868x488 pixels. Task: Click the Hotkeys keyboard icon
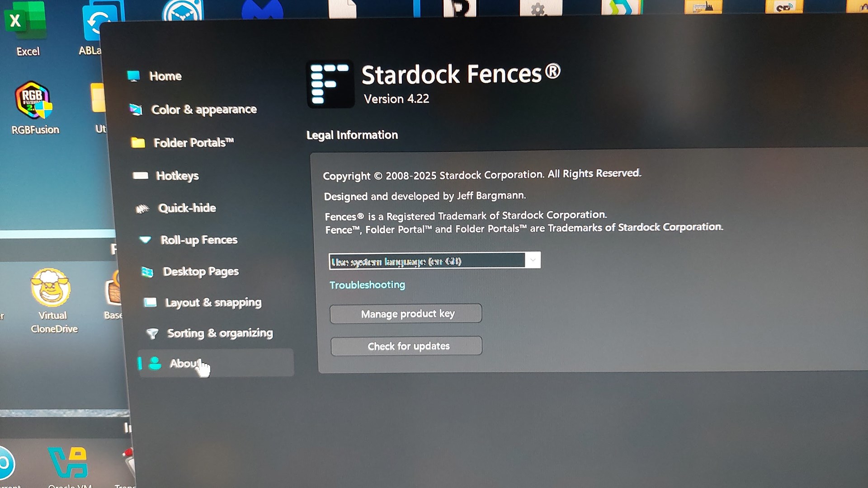pos(140,175)
